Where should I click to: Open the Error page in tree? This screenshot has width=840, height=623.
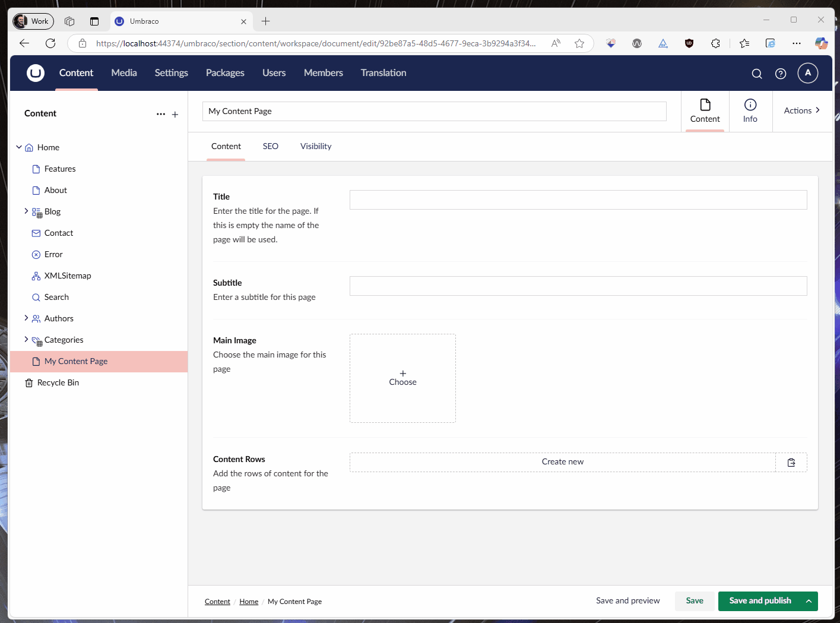(x=53, y=254)
